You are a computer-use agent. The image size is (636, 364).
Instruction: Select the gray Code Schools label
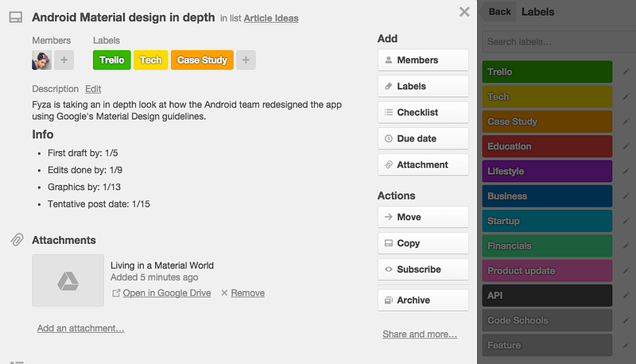[x=547, y=320]
